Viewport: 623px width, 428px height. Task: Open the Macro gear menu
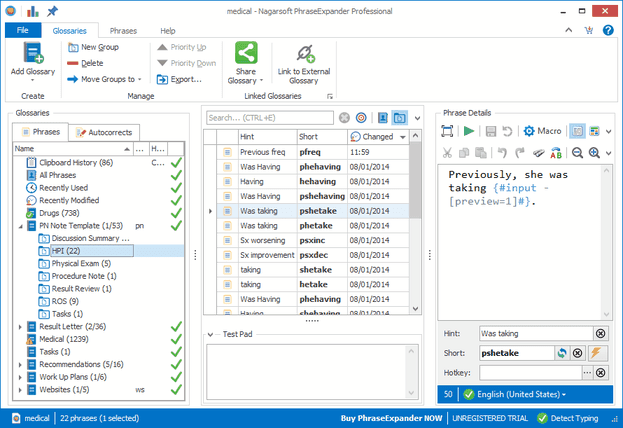pyautogui.click(x=542, y=131)
